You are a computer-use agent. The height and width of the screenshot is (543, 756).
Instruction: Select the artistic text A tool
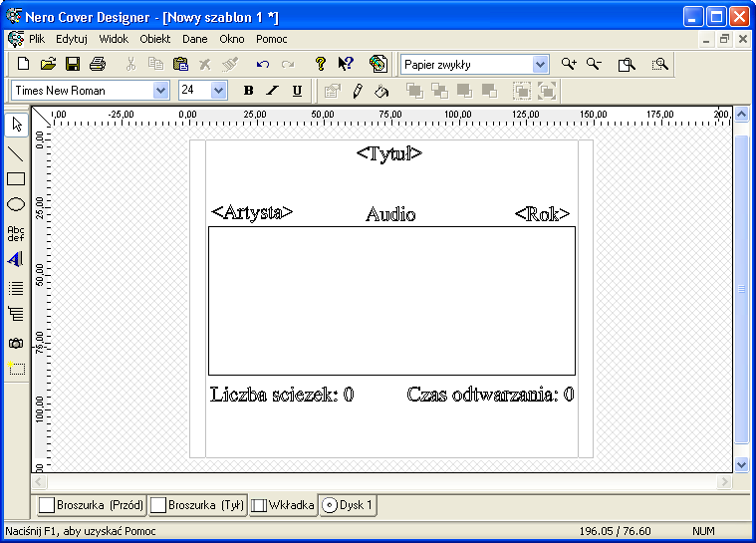tap(16, 259)
